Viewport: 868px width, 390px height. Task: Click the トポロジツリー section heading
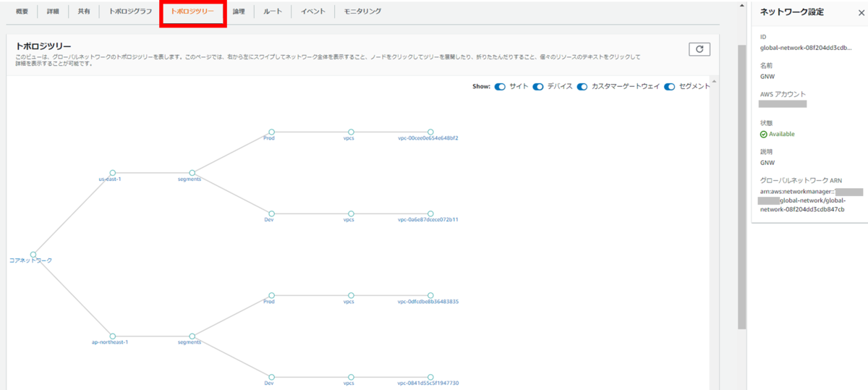tap(43, 46)
